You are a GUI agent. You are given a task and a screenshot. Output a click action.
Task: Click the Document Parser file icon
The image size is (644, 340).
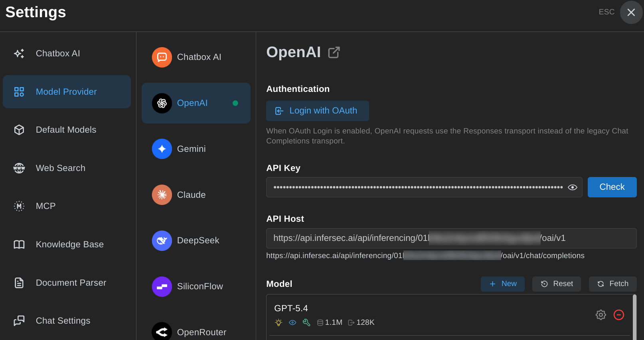point(19,283)
